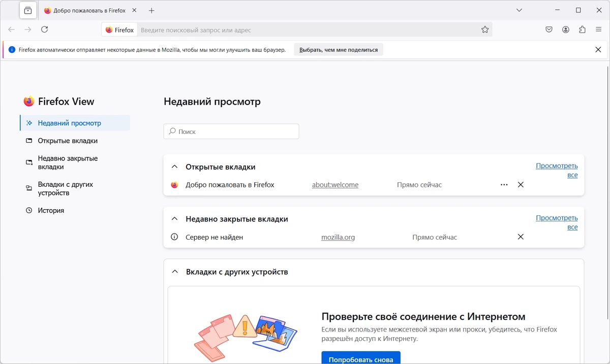Dismiss the data sharing notification bar
Viewport: 610px width, 364px height.
(x=598, y=50)
